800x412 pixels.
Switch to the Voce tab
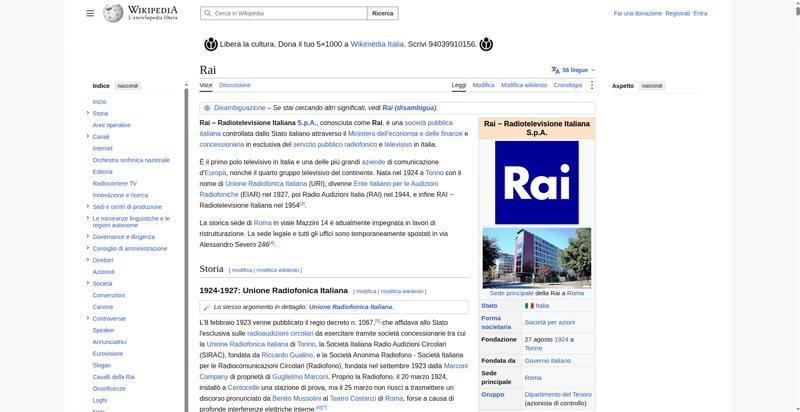pos(206,85)
